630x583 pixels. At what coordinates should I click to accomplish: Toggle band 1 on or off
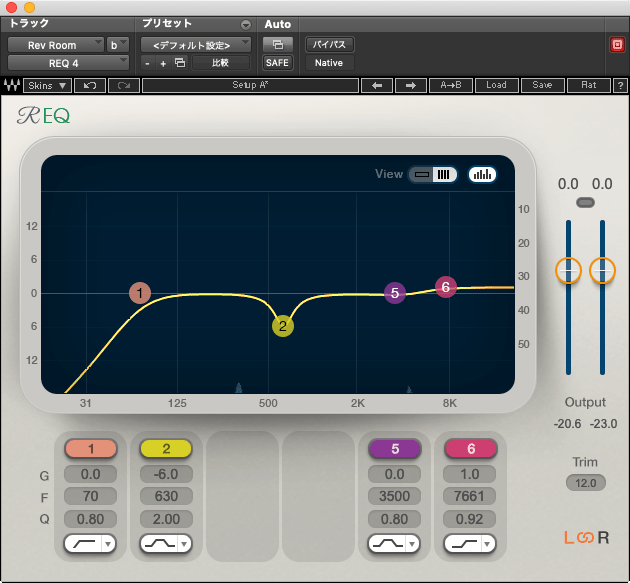coord(91,448)
